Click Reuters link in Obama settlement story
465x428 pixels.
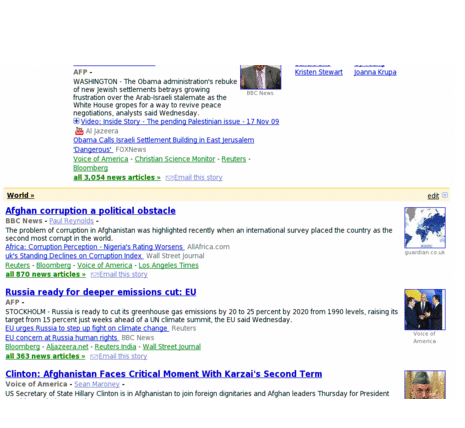tap(234, 159)
